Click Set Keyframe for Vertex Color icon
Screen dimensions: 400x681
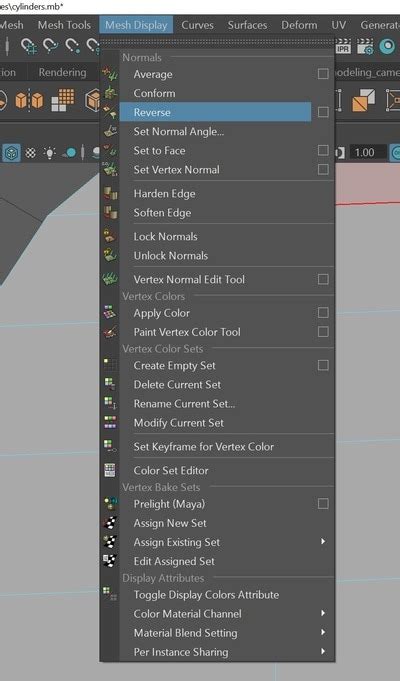pos(110,446)
